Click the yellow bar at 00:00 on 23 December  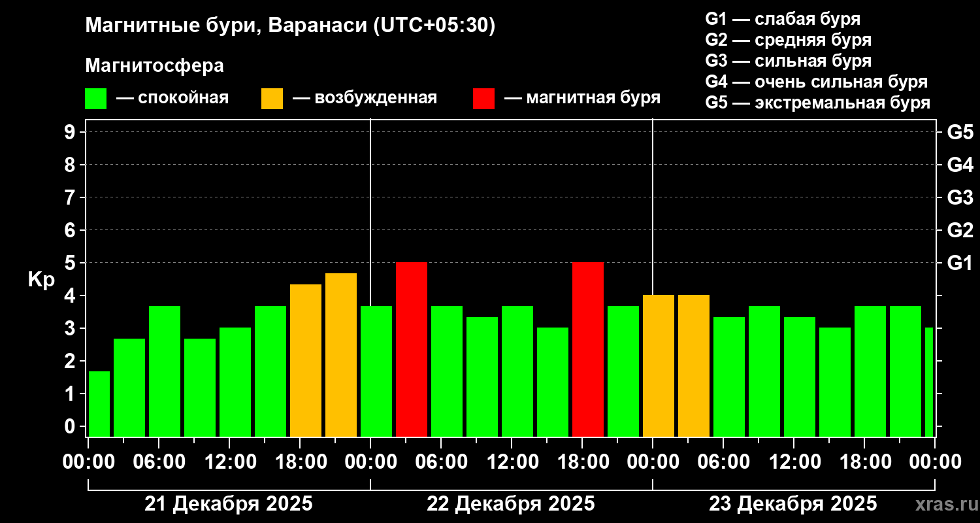coord(659,366)
